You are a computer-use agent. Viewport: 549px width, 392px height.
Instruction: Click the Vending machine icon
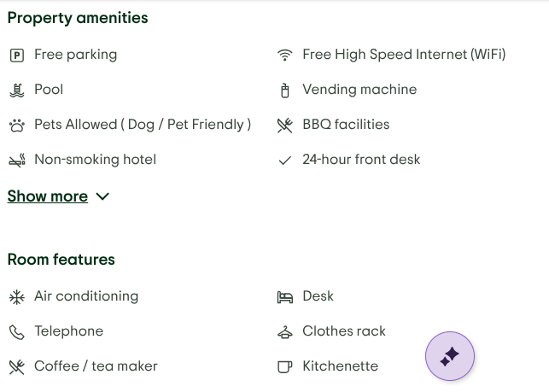285,91
